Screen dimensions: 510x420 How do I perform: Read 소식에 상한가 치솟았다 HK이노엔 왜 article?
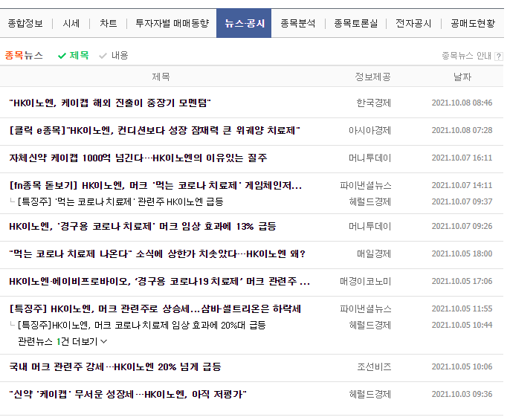158,253
